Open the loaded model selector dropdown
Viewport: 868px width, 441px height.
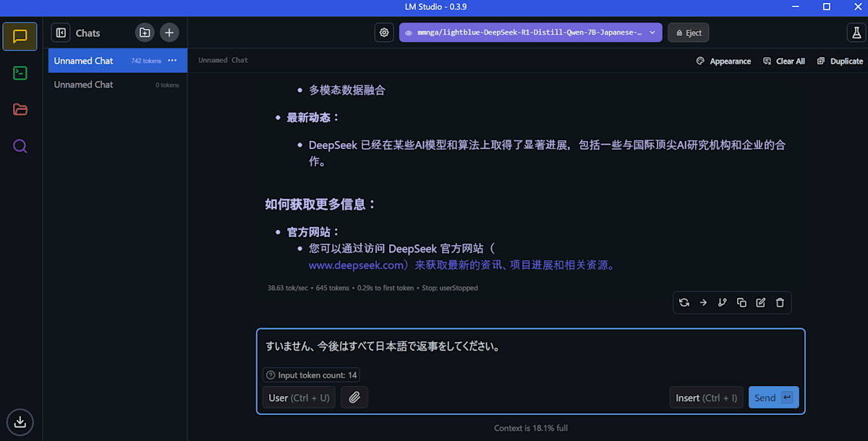[x=530, y=33]
